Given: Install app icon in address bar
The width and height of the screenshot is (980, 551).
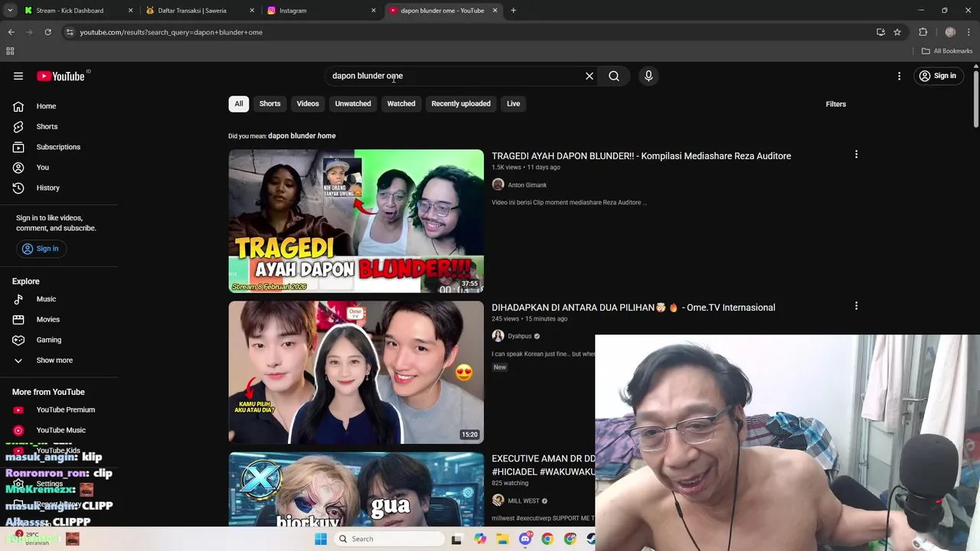Looking at the screenshot, I should pyautogui.click(x=880, y=32).
